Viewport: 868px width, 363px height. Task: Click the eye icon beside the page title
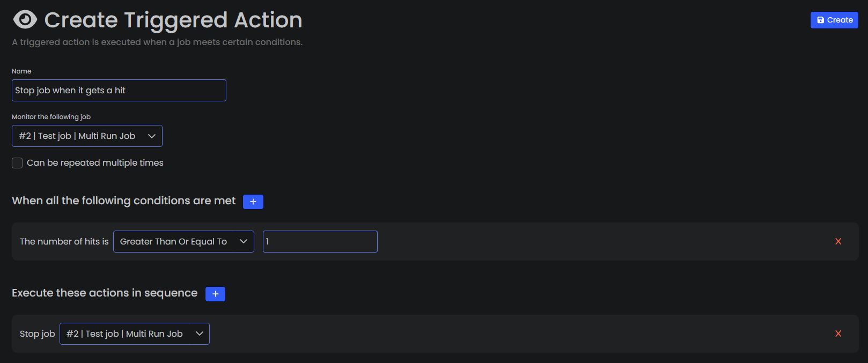[x=25, y=20]
